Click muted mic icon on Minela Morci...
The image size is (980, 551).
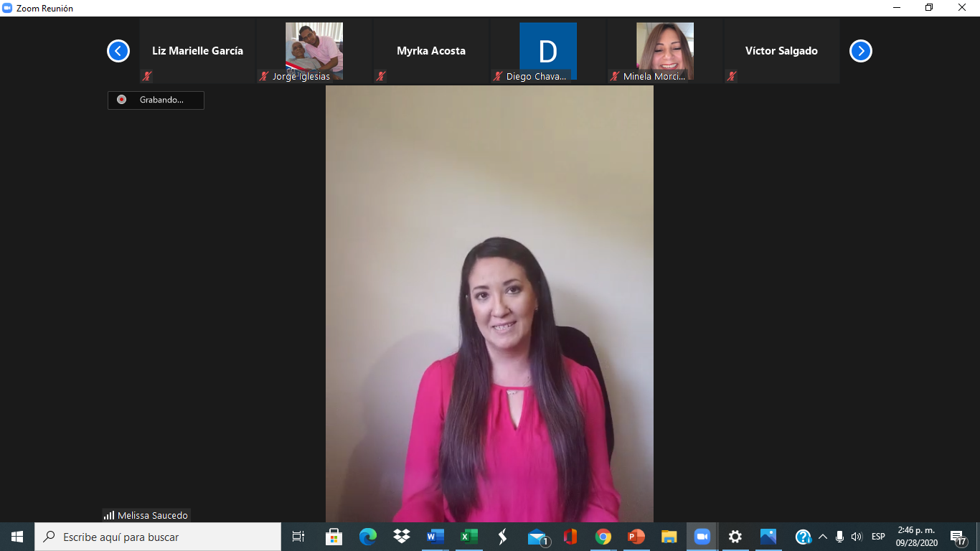pyautogui.click(x=615, y=76)
